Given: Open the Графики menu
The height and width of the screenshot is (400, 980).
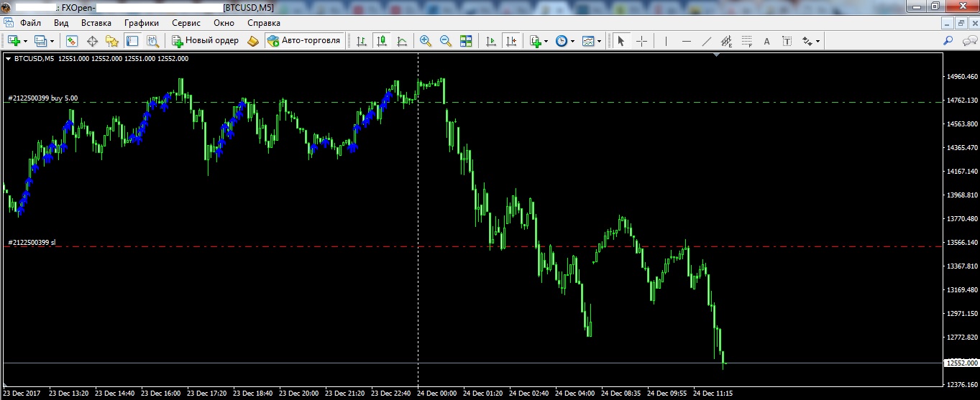Looking at the screenshot, I should point(141,23).
